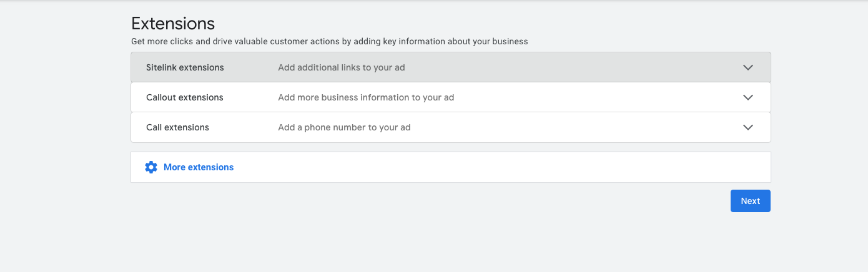Screen dimensions: 868x272
Task: Select the Call extensions label
Action: coord(177,127)
